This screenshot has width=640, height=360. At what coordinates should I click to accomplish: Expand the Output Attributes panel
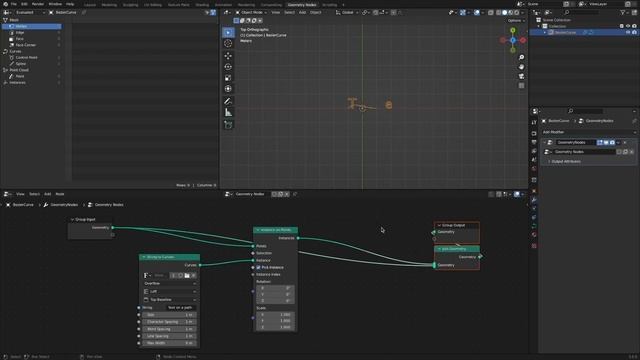point(566,162)
